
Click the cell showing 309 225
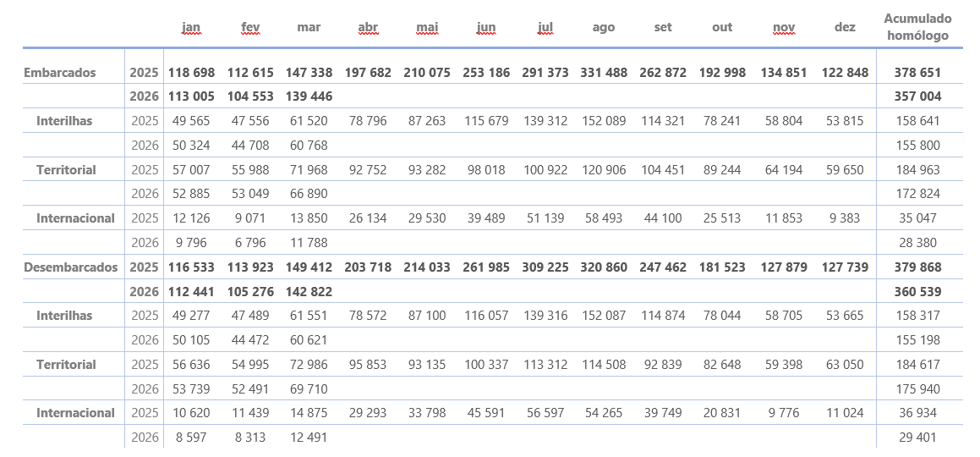click(x=545, y=267)
